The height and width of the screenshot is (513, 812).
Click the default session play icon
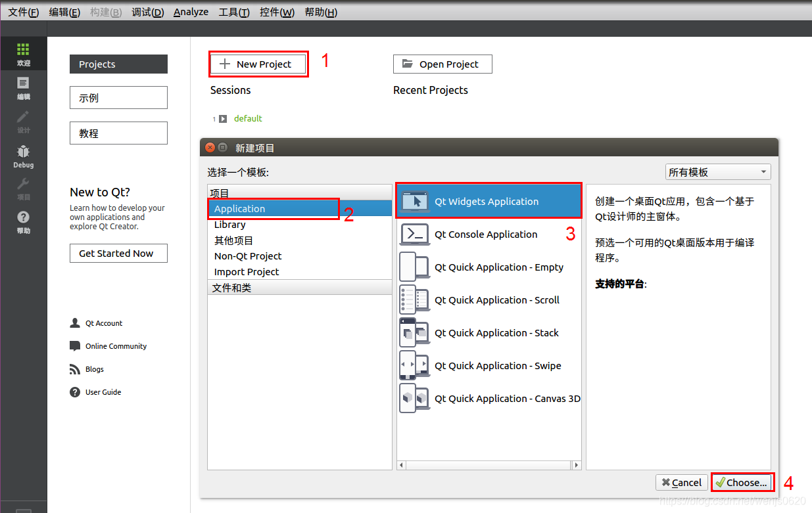pos(223,119)
